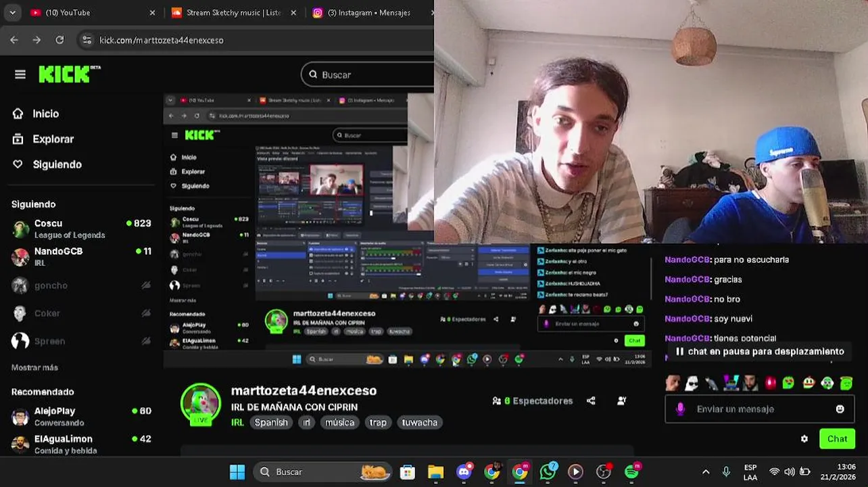Click the site info icon in address bar
868x487 pixels.
[x=87, y=40]
